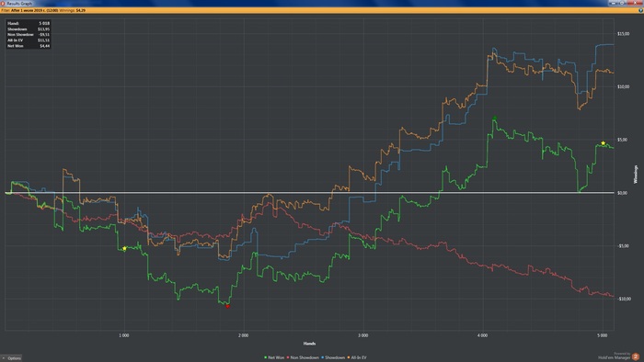Click the Hands x-axis title
This screenshot has width=644, height=362.
pyautogui.click(x=309, y=344)
